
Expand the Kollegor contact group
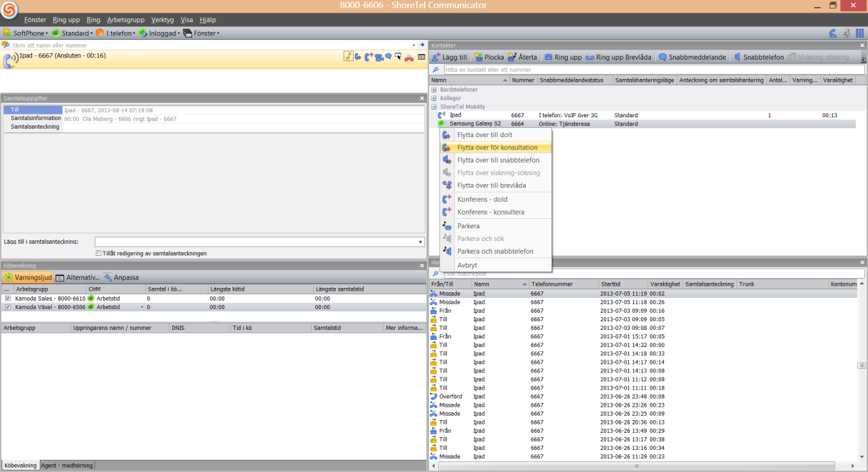pos(433,98)
